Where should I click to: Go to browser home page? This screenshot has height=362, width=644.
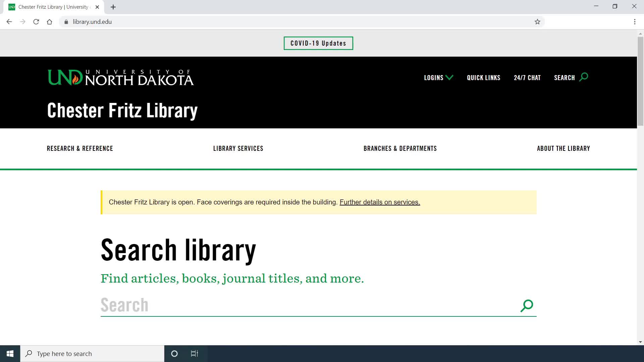[49, 22]
